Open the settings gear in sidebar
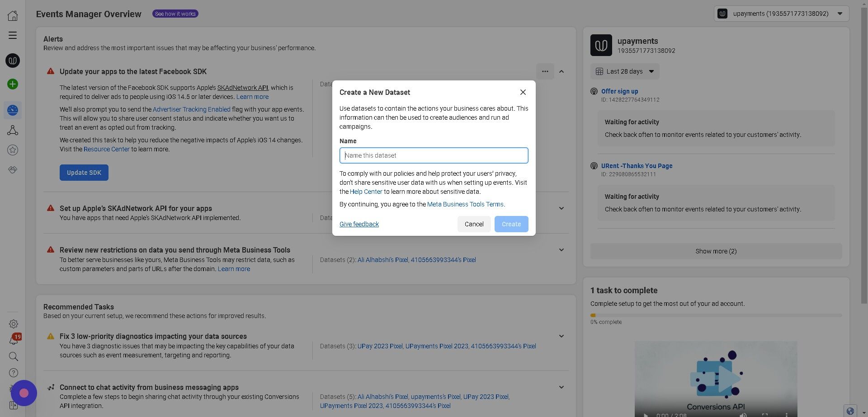Viewport: 868px width, 417px height. pos(14,324)
